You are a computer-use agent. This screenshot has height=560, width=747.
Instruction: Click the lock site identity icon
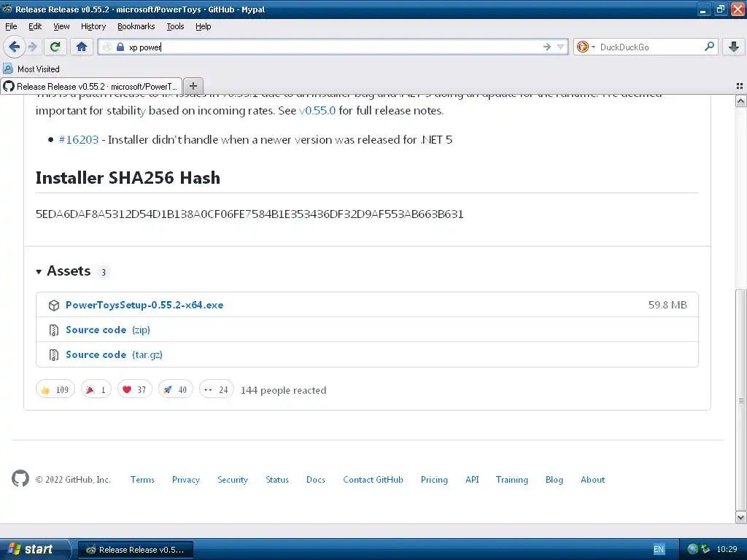(120, 47)
